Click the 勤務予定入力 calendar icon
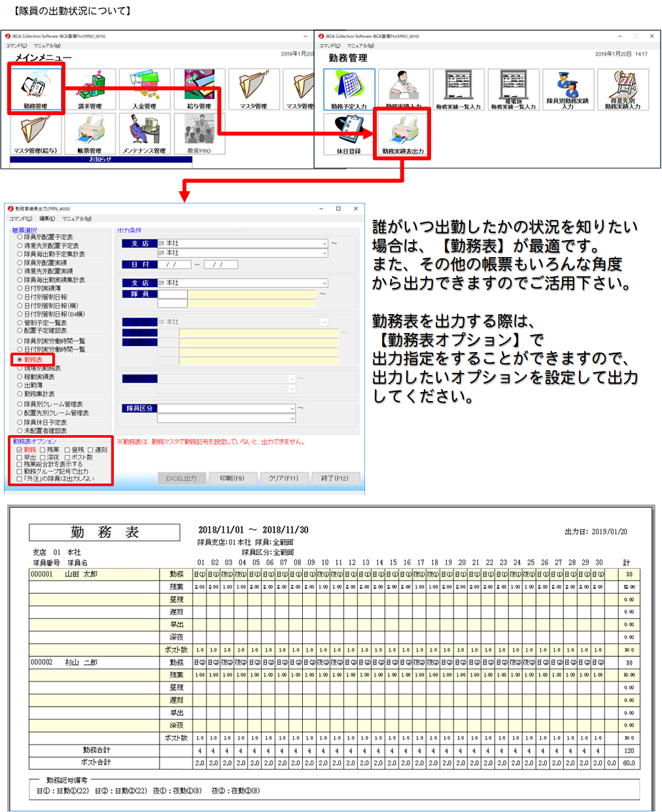The width and height of the screenshot is (662, 812). 349,90
